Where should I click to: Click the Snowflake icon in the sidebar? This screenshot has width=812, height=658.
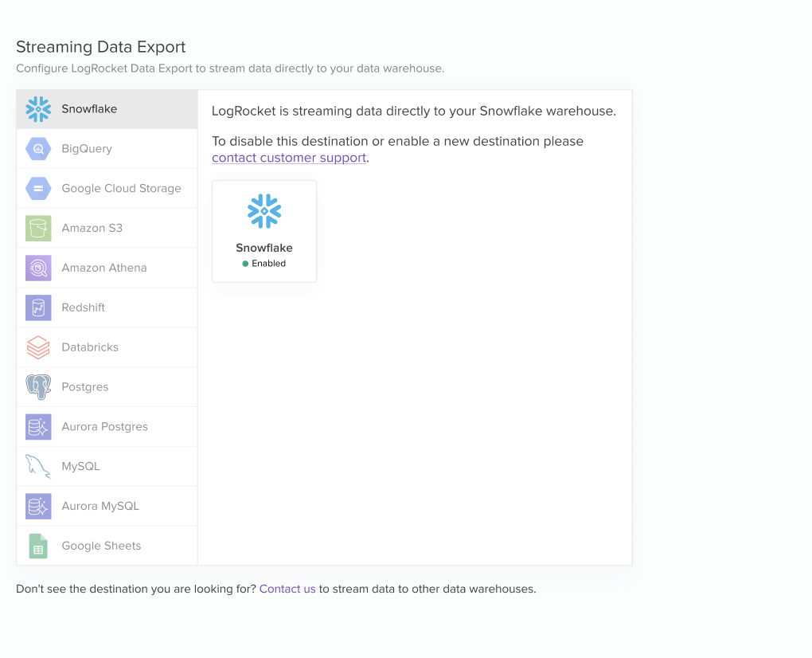[38, 109]
